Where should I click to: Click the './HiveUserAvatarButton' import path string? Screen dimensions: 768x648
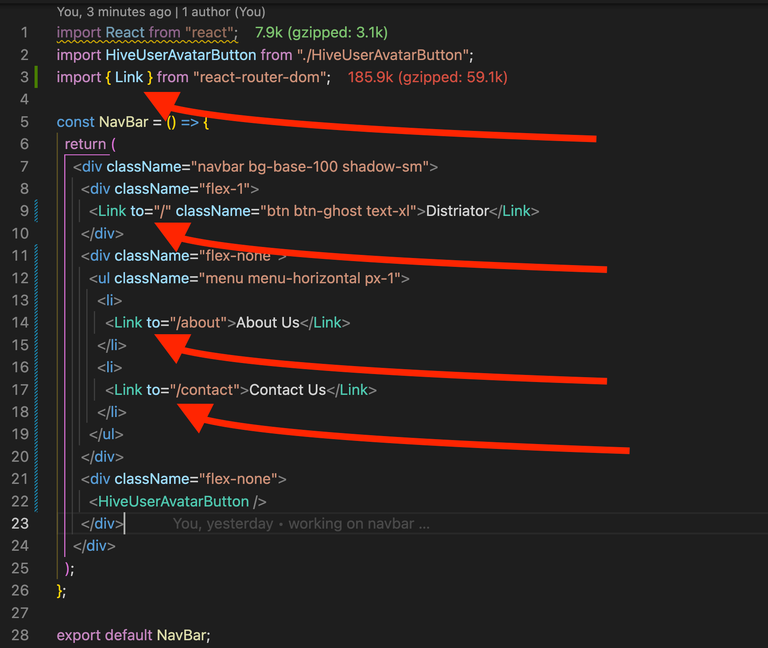(x=384, y=55)
